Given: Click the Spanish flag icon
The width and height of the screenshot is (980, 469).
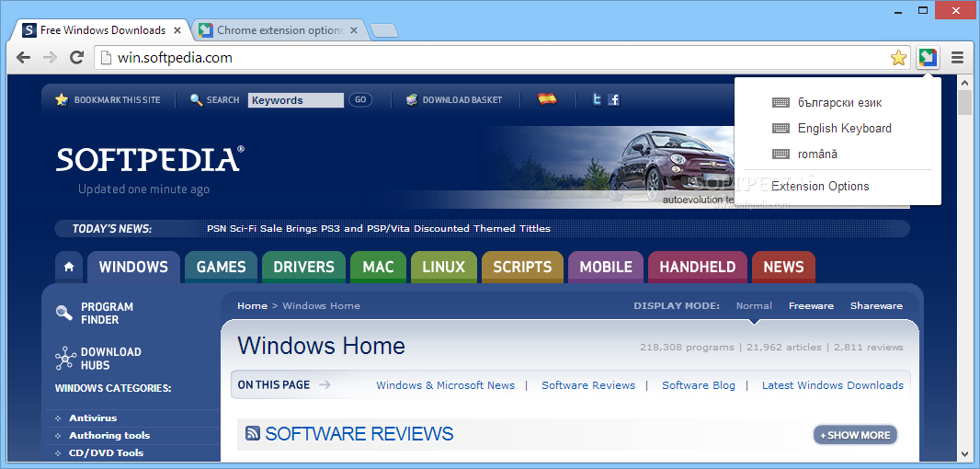Looking at the screenshot, I should 548,98.
